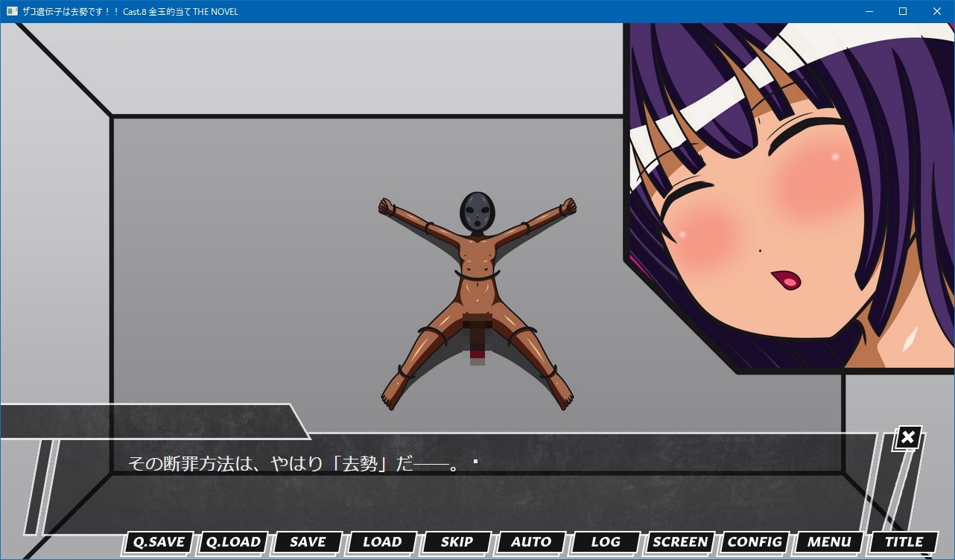Return to TITLE screen

point(904,542)
